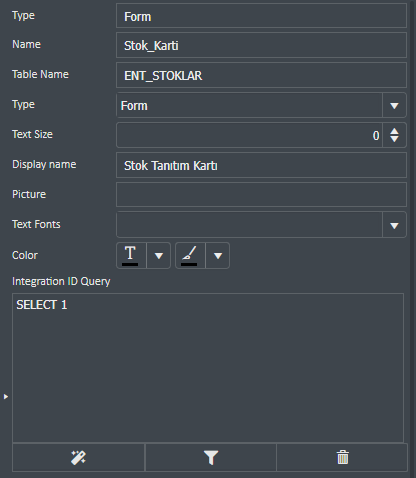Click the Display name field
Image resolution: width=416 pixels, height=478 pixels.
(261, 165)
